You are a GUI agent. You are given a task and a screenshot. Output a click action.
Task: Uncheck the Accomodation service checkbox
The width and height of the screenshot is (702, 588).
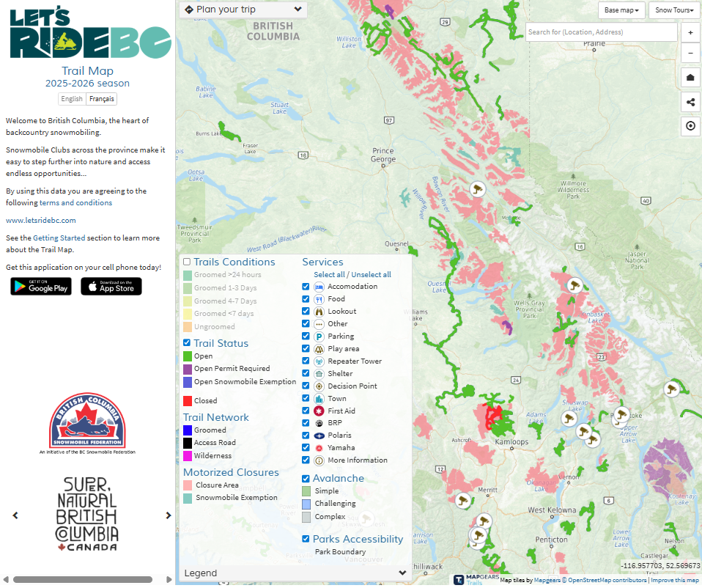(x=306, y=287)
